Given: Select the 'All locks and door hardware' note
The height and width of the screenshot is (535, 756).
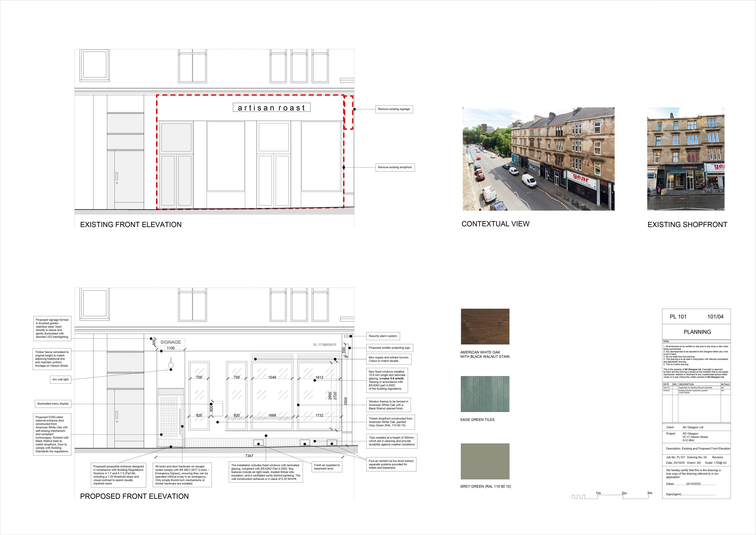Looking at the screenshot, I should tap(182, 475).
